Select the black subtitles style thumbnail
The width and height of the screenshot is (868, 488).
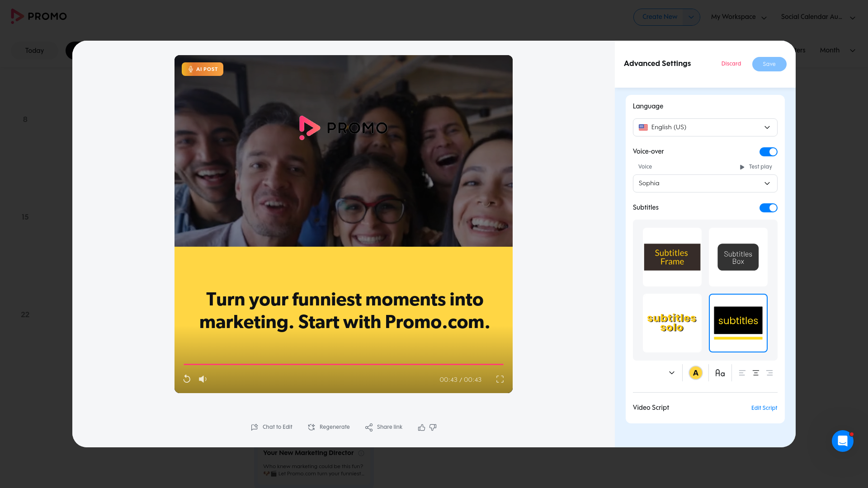coord(738,323)
